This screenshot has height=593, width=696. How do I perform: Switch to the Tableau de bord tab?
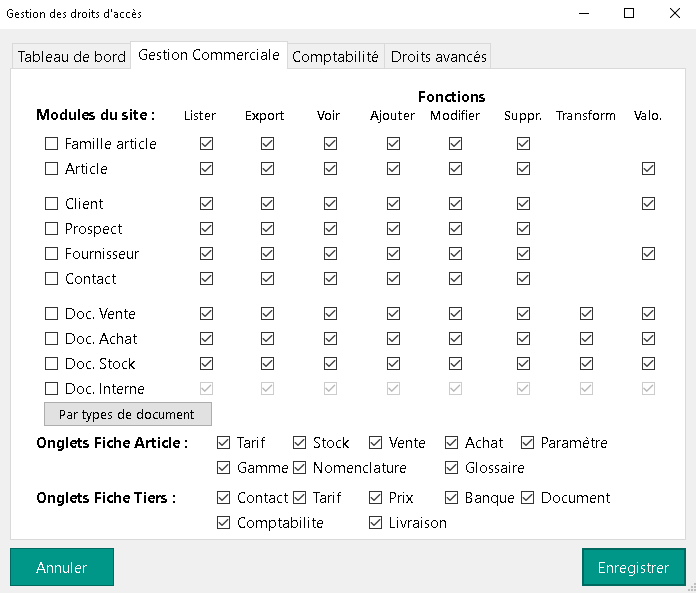pyautogui.click(x=72, y=57)
